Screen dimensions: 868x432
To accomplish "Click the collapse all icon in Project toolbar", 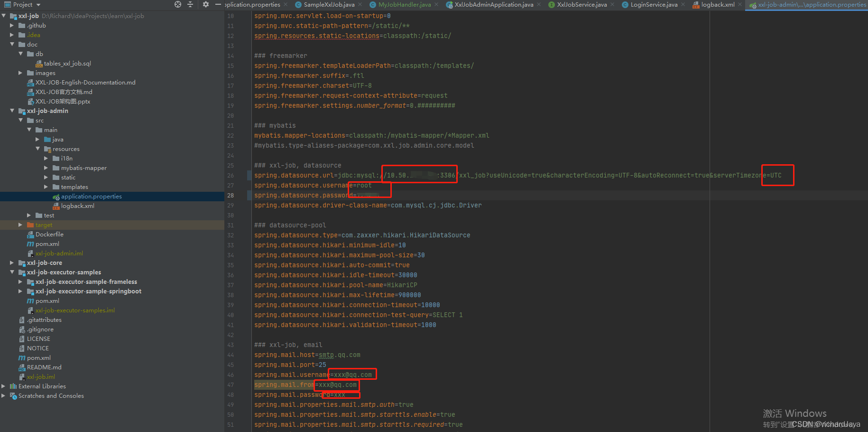I will (190, 4).
